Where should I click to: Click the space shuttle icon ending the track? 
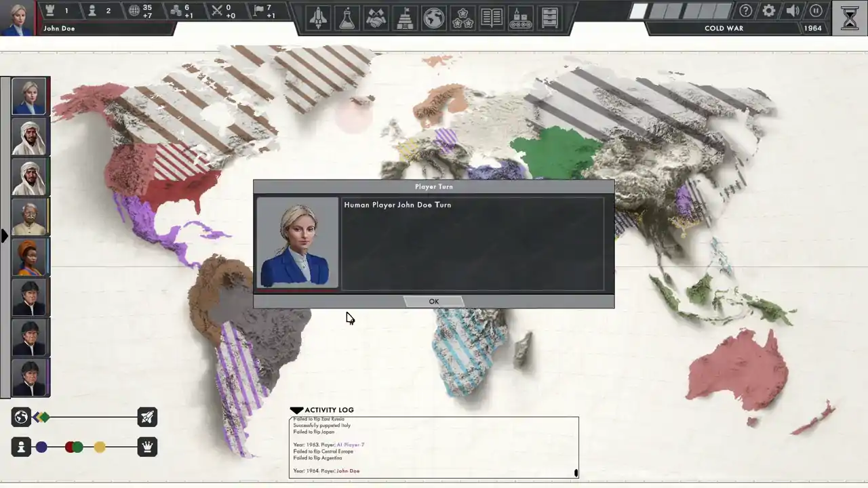point(147,417)
